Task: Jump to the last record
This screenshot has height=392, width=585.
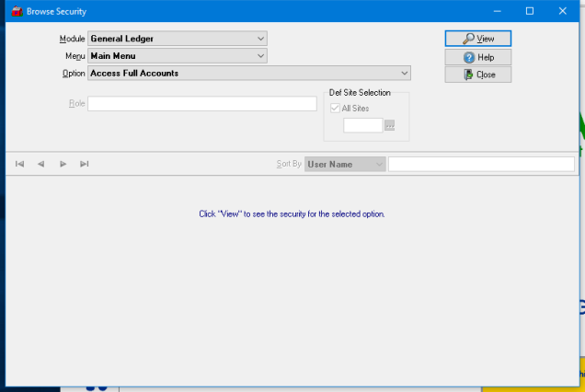Action: [84, 164]
